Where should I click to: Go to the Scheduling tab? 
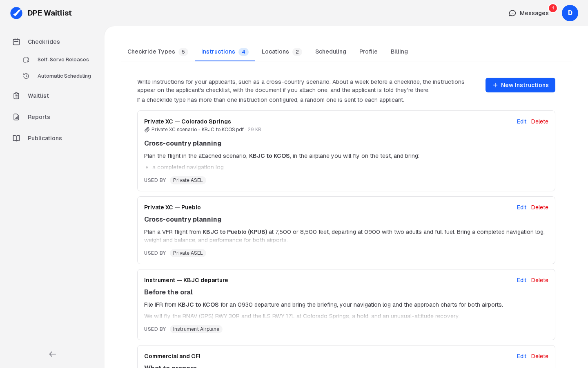331,52
